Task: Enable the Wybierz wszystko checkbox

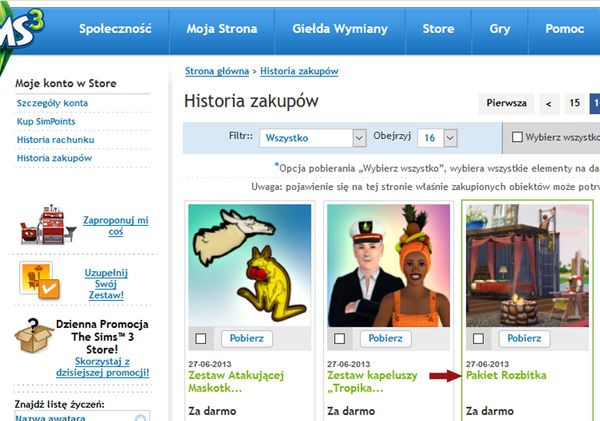Action: (517, 137)
